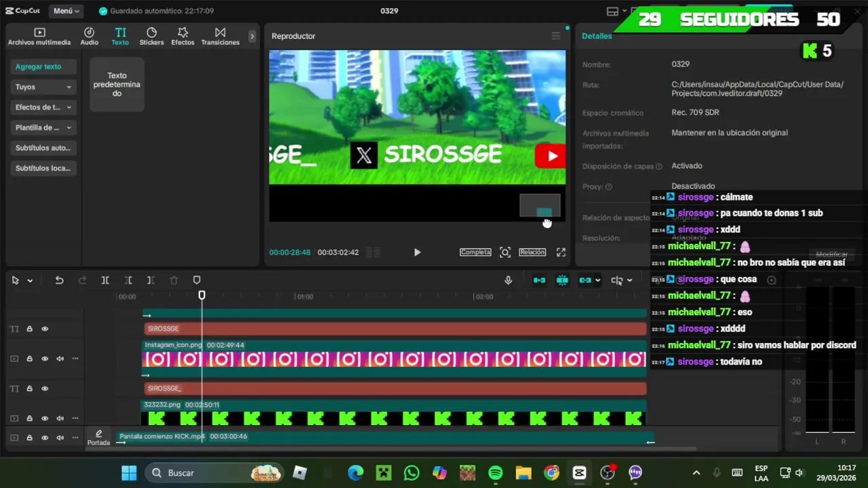Screen dimensions: 868x488
Task: Expand the Tuyos category
Action: (43, 87)
